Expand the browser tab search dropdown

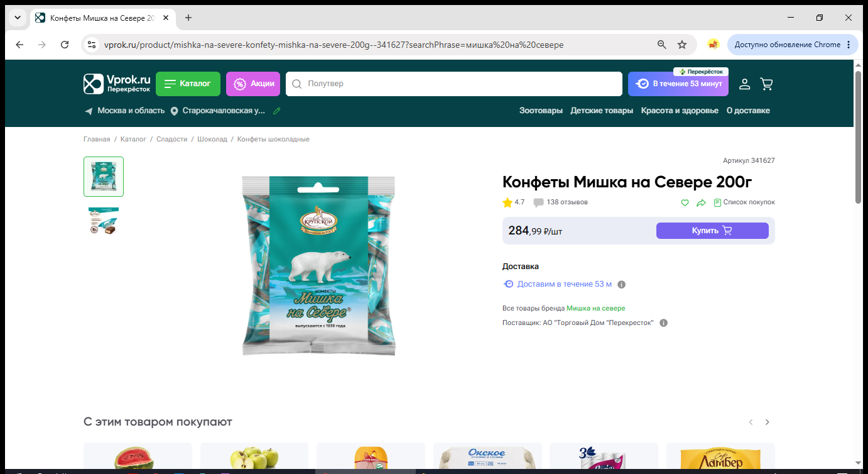(18, 18)
